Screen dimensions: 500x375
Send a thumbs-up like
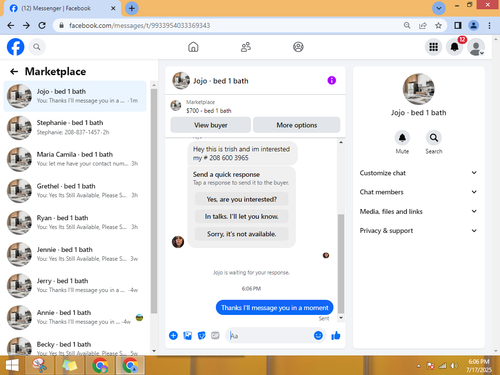[x=336, y=335]
